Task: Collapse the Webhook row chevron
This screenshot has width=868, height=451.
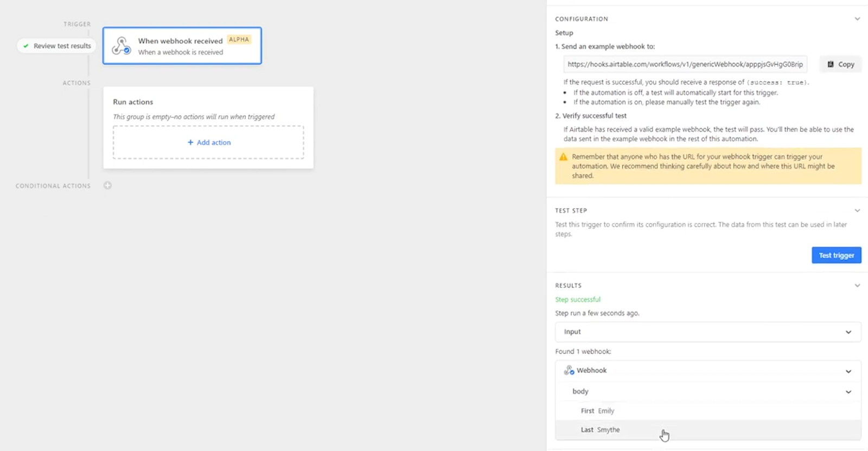Action: [848, 371]
